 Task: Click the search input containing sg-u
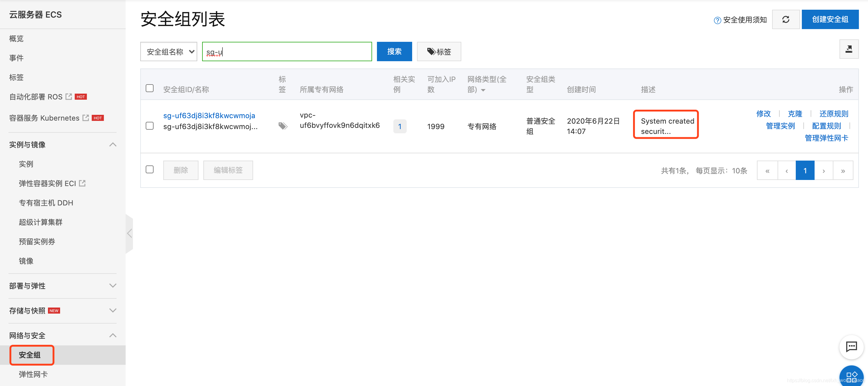287,52
